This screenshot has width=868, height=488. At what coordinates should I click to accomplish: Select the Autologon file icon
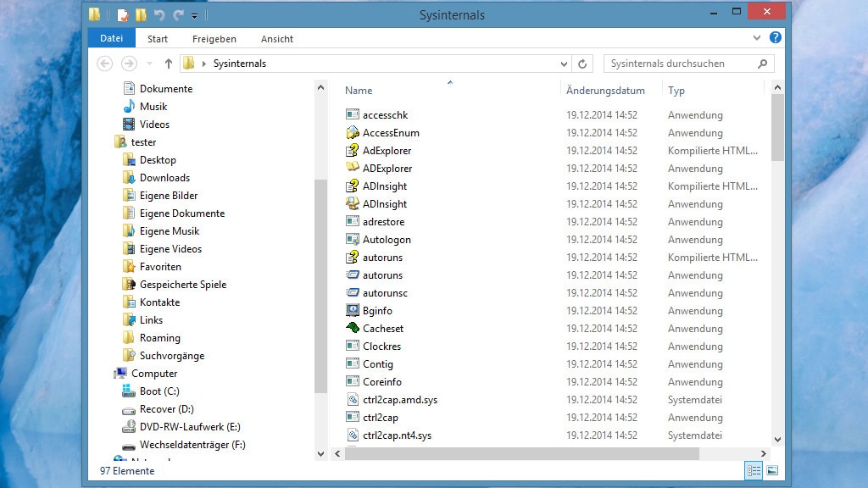[x=352, y=239]
